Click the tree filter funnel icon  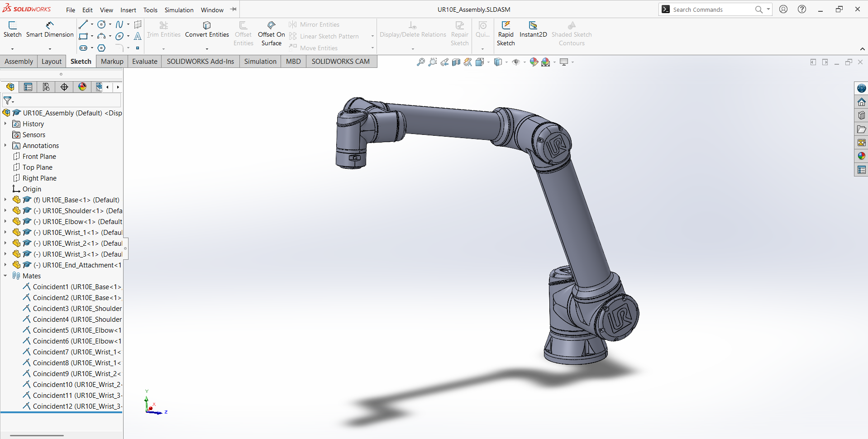[8, 100]
